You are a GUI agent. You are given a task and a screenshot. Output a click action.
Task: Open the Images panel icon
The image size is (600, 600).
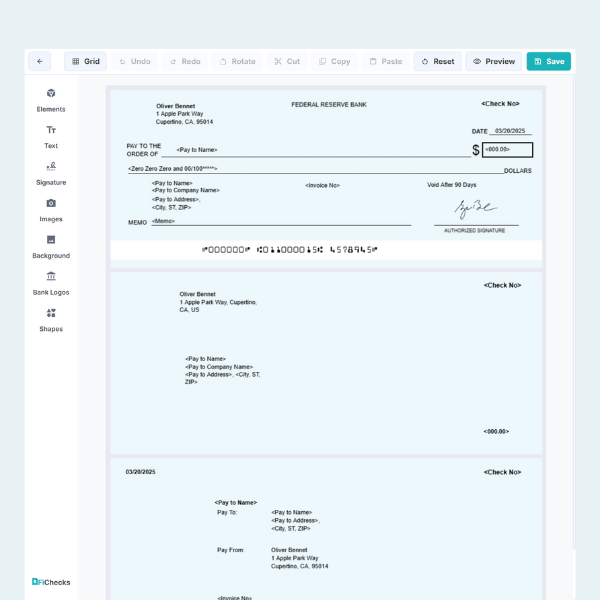pyautogui.click(x=51, y=203)
